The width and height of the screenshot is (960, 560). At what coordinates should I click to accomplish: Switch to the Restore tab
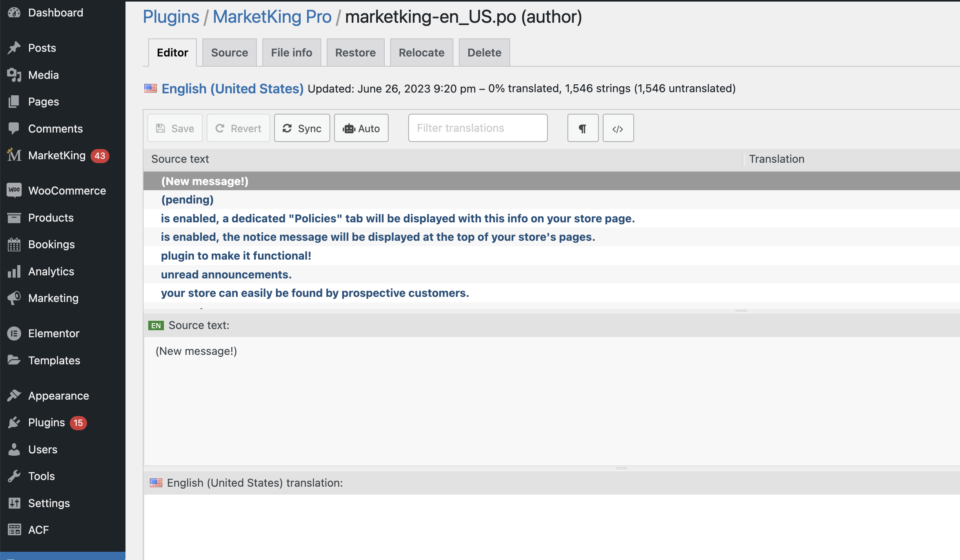pyautogui.click(x=355, y=53)
